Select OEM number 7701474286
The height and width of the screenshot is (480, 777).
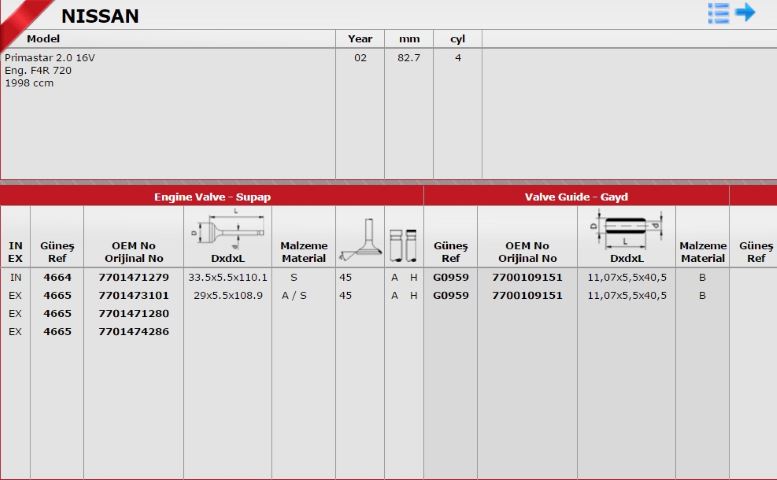pyautogui.click(x=134, y=331)
